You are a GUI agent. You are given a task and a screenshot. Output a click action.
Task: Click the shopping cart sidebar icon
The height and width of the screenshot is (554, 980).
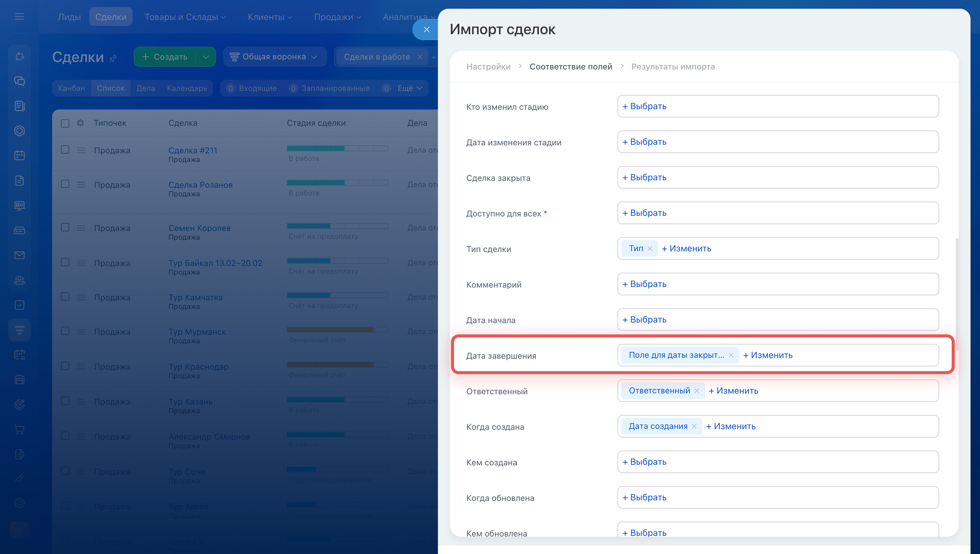click(19, 429)
